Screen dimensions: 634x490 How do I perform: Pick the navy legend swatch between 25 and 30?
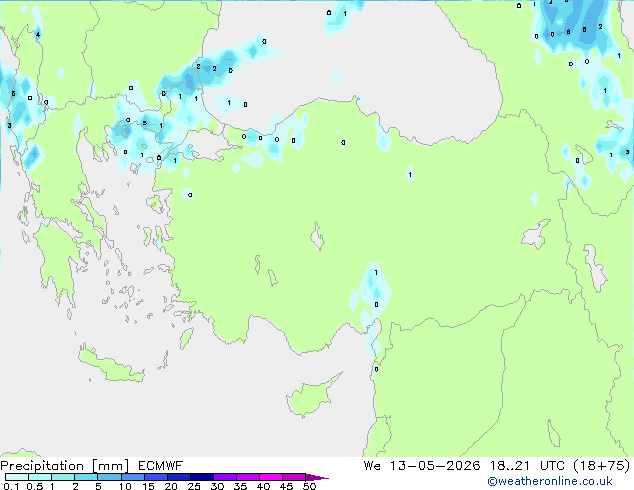pos(202,477)
